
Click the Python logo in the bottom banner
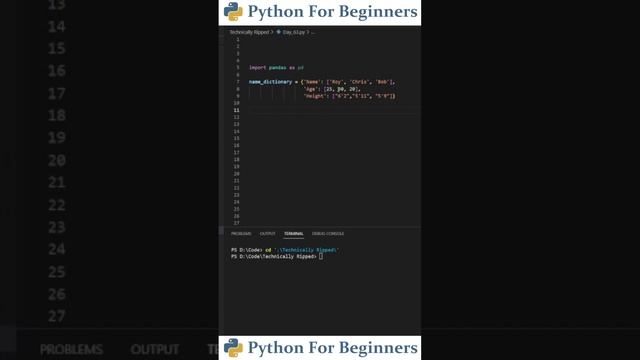click(233, 348)
